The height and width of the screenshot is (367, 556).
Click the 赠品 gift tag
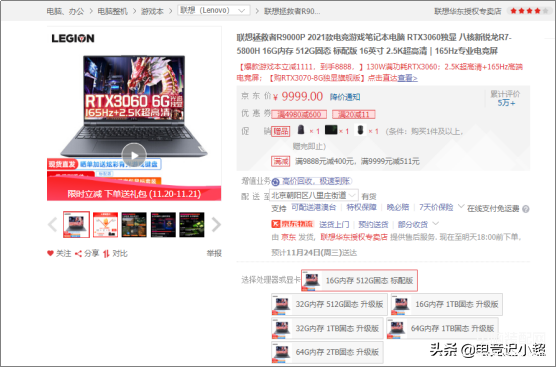click(280, 132)
